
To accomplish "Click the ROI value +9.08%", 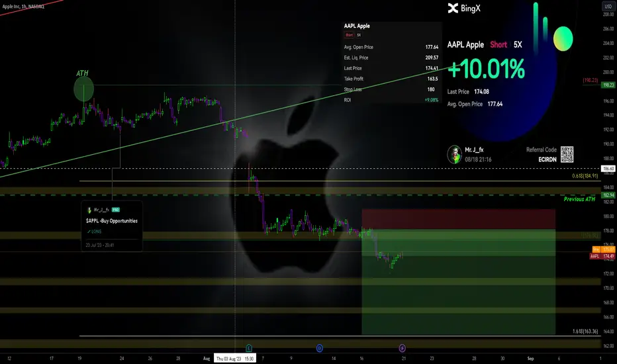I will 431,100.
